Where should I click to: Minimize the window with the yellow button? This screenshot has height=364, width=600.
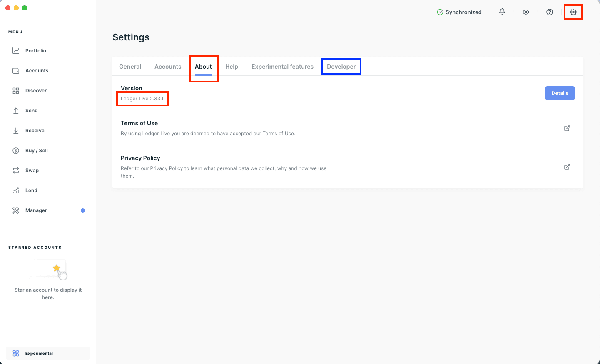[x=16, y=8]
